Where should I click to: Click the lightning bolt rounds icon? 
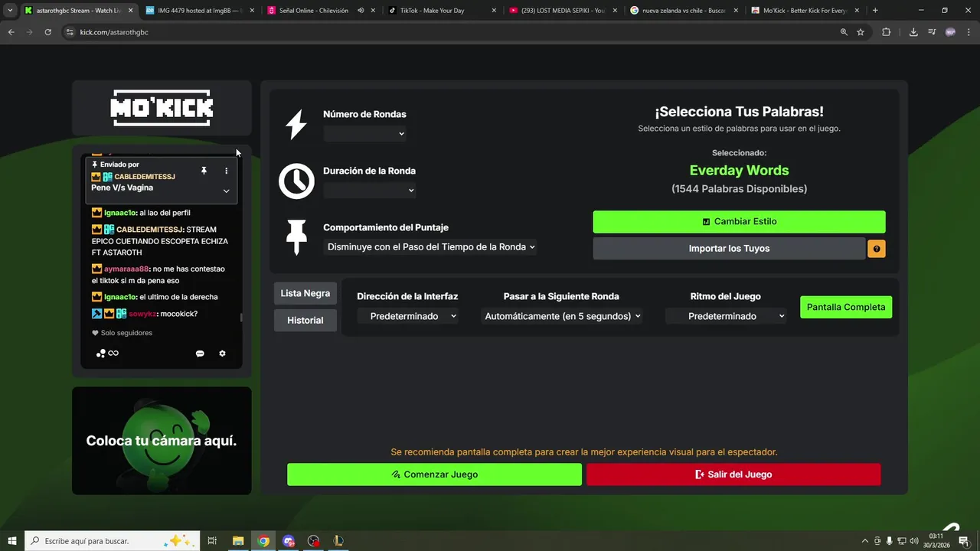(296, 125)
